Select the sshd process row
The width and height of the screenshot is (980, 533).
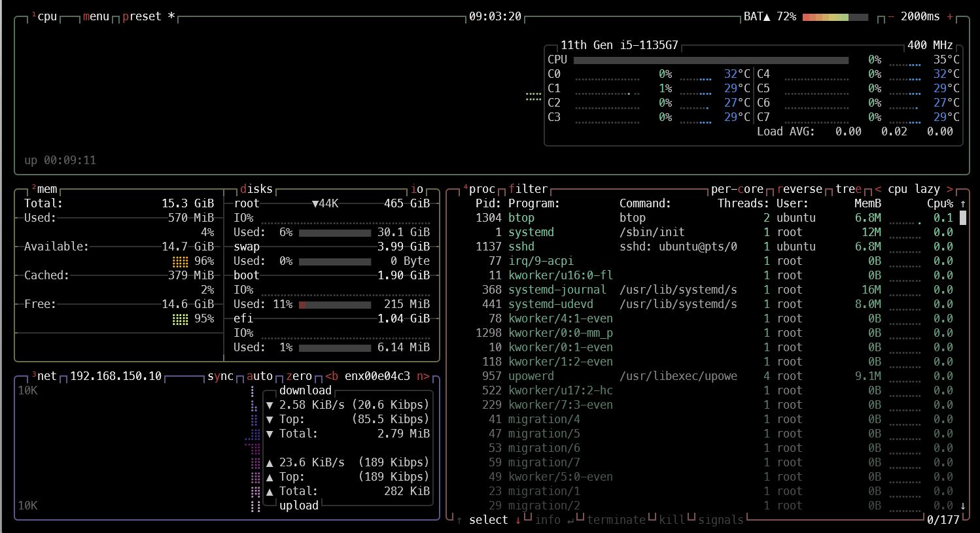tap(521, 247)
